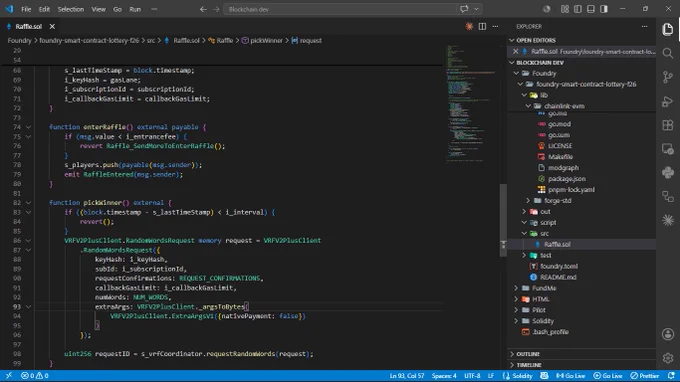Click the VS Code logo icon

click(x=9, y=9)
